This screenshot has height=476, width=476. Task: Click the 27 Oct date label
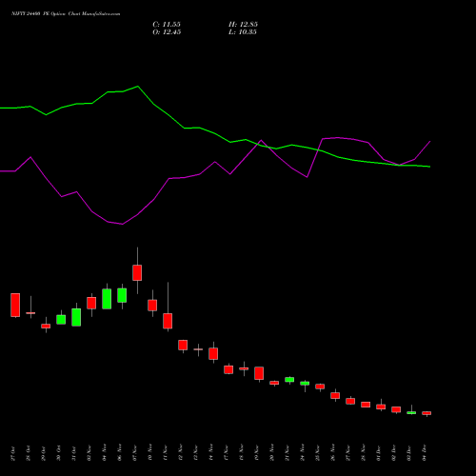(13, 453)
